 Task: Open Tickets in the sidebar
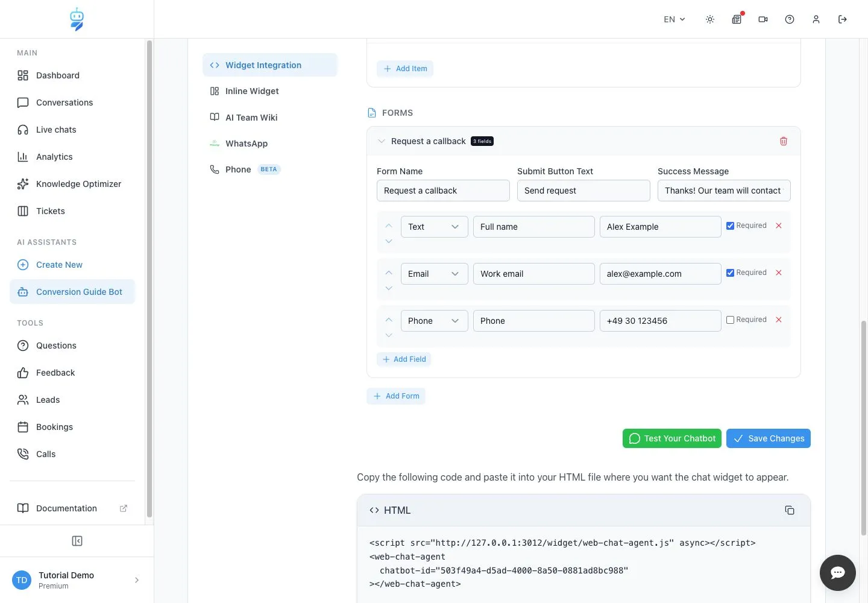[x=72, y=211]
